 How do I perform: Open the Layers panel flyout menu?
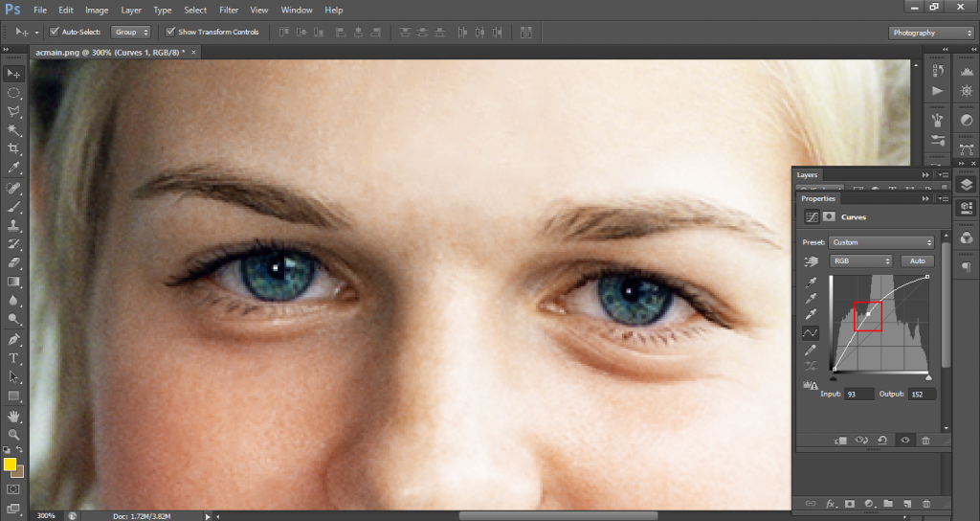click(943, 175)
